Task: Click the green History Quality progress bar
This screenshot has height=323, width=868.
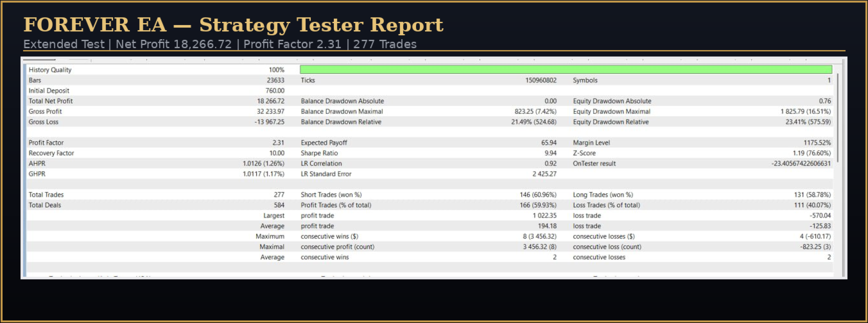Action: [566, 69]
